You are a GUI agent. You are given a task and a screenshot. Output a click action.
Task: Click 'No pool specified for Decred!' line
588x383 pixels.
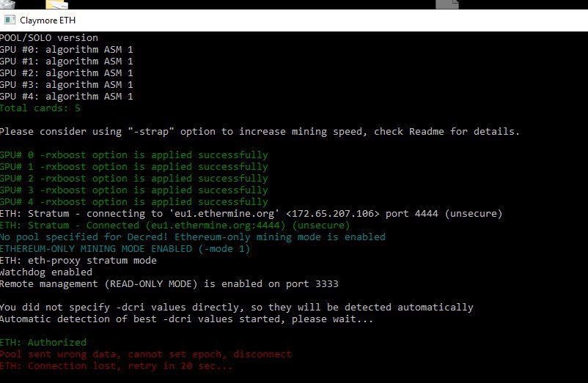(192, 237)
